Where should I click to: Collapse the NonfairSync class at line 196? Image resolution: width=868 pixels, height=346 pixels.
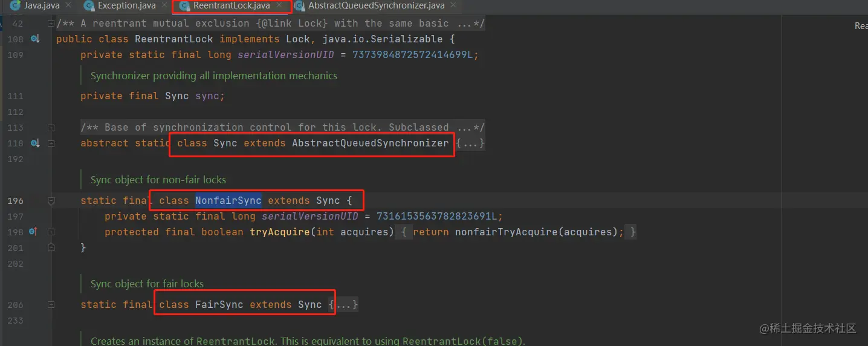(51, 200)
